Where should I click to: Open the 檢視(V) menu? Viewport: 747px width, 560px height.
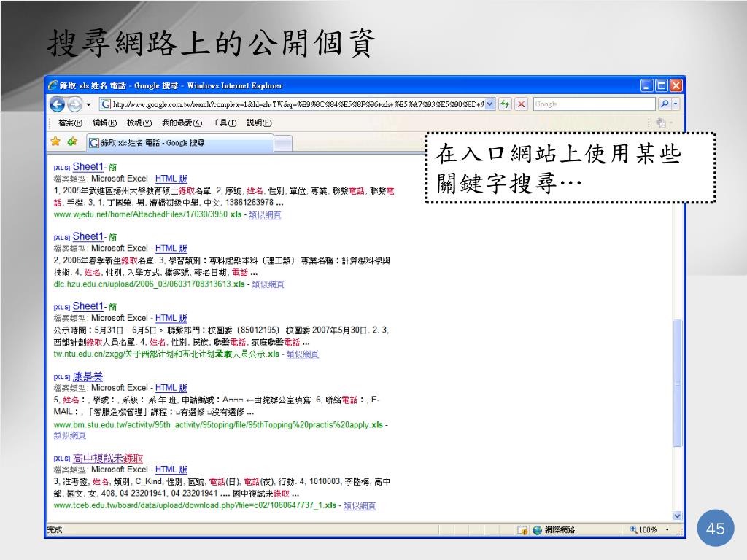tap(139, 122)
